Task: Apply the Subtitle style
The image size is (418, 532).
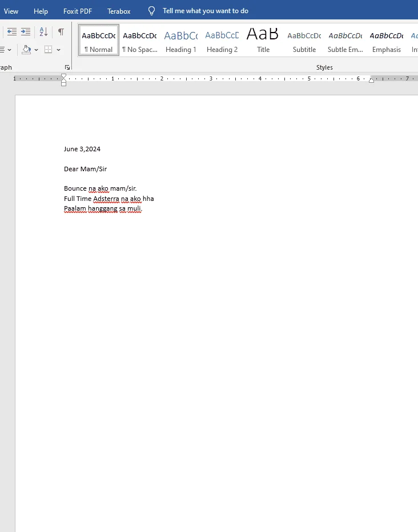Action: coord(304,40)
